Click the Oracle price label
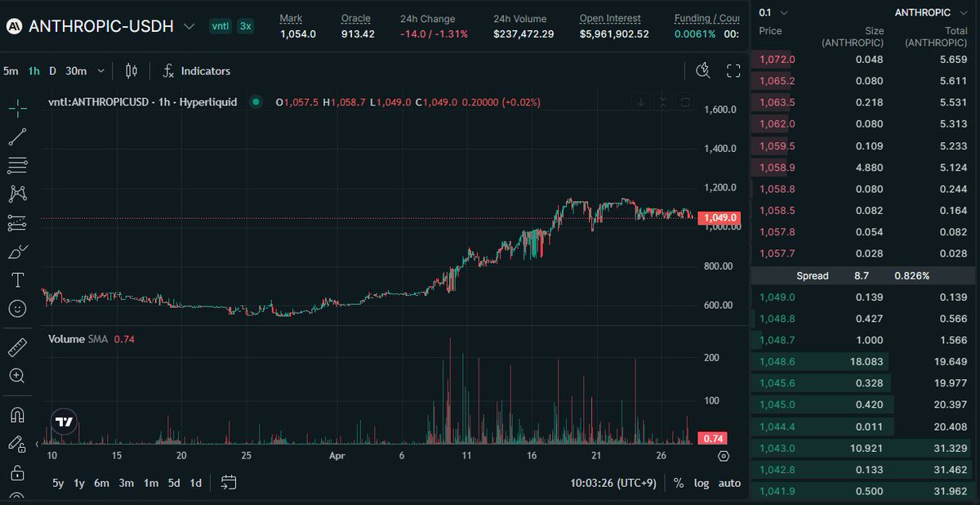This screenshot has width=980, height=505. [x=356, y=18]
